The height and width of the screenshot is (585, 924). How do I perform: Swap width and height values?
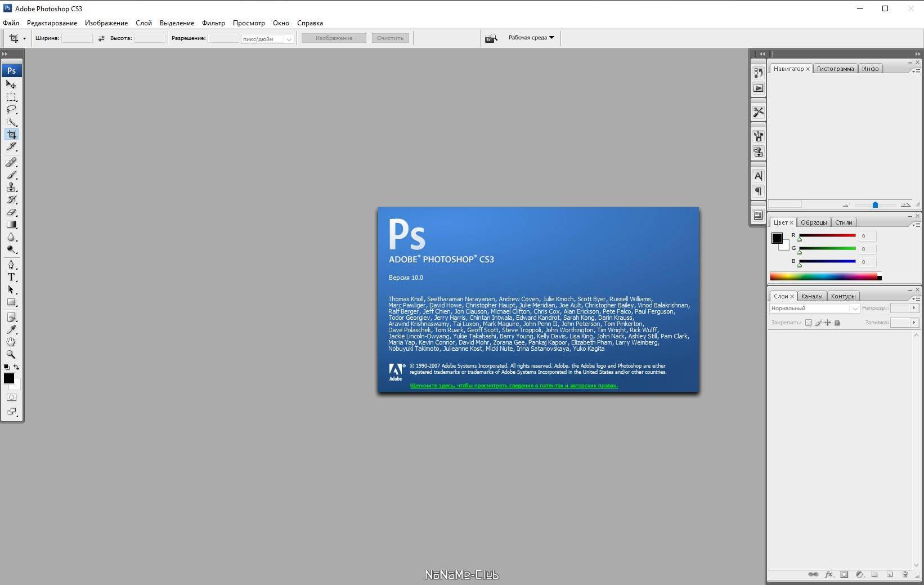click(x=101, y=38)
